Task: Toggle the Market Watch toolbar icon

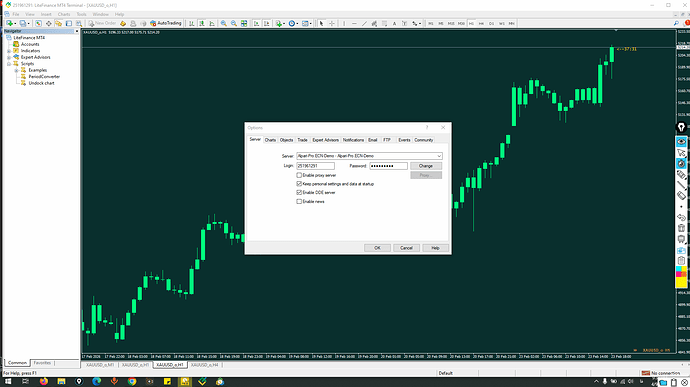Action: point(38,23)
